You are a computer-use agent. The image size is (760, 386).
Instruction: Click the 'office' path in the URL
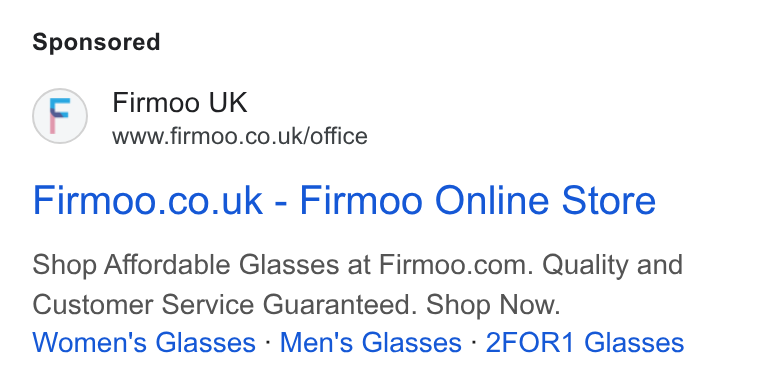(x=339, y=136)
